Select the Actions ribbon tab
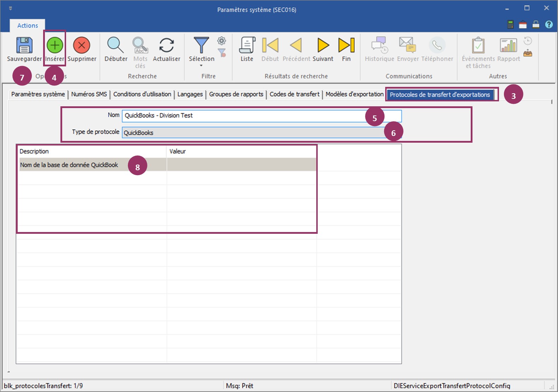Image resolution: width=558 pixels, height=392 pixels. pyautogui.click(x=28, y=25)
